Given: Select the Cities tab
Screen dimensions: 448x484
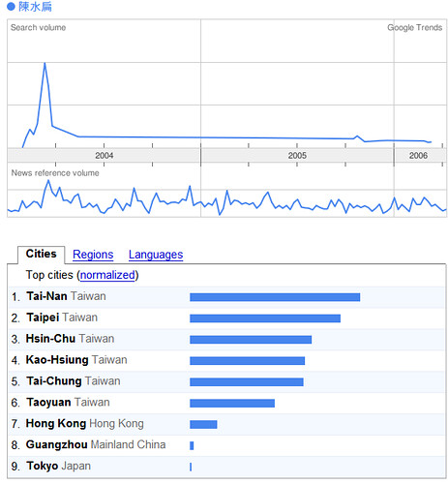Looking at the screenshot, I should tap(41, 254).
